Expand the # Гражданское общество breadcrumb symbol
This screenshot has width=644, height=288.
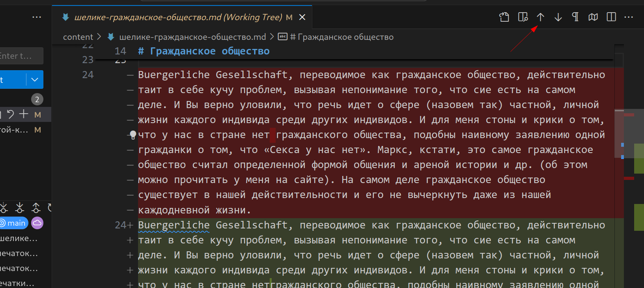tap(341, 37)
